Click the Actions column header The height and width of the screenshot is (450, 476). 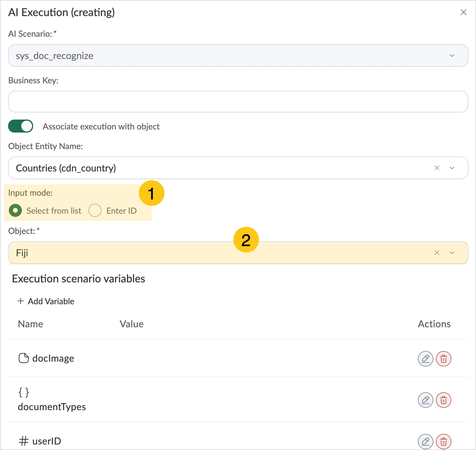point(434,324)
